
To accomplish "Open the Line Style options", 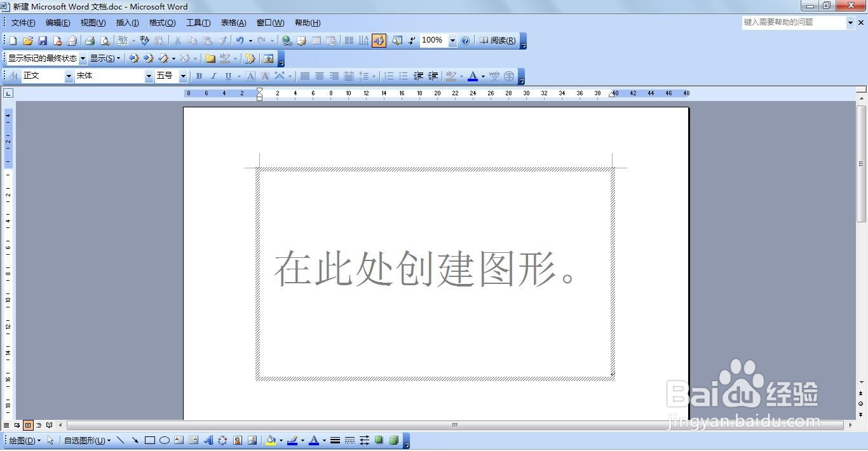I will click(335, 440).
